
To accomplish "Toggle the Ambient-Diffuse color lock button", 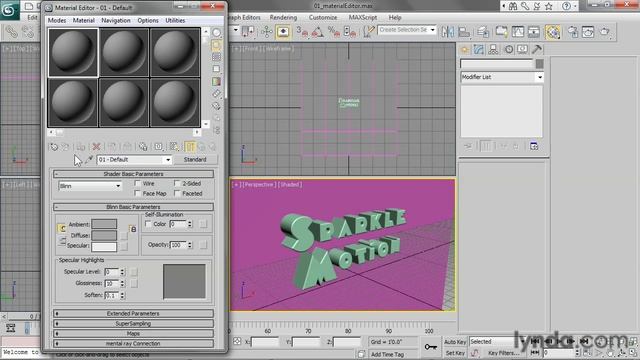I will pyautogui.click(x=62, y=229).
